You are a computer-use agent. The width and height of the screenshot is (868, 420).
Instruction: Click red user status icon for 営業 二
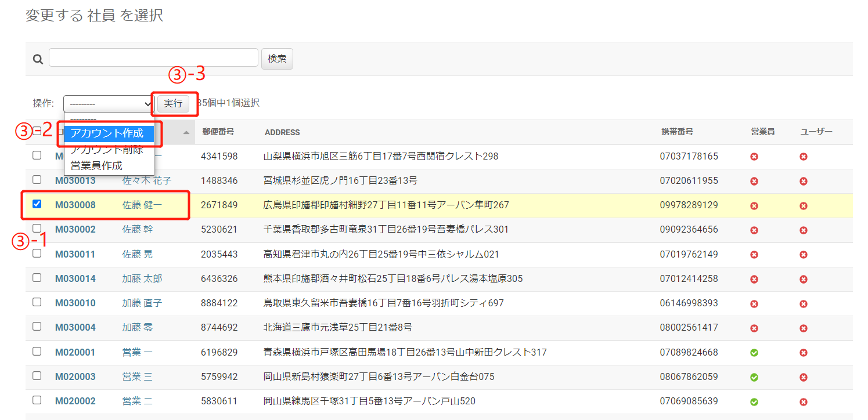coord(804,401)
